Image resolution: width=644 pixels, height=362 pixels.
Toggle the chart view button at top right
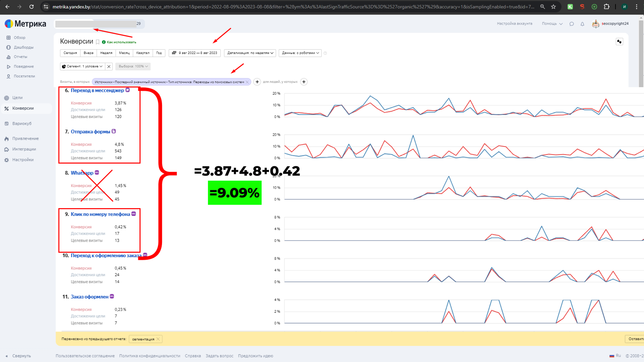tap(619, 42)
